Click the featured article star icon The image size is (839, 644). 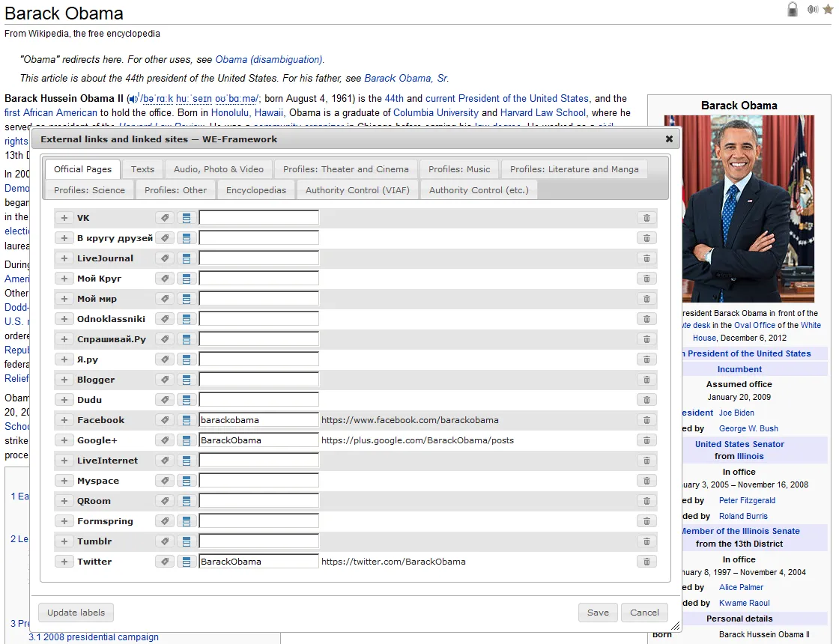point(828,9)
